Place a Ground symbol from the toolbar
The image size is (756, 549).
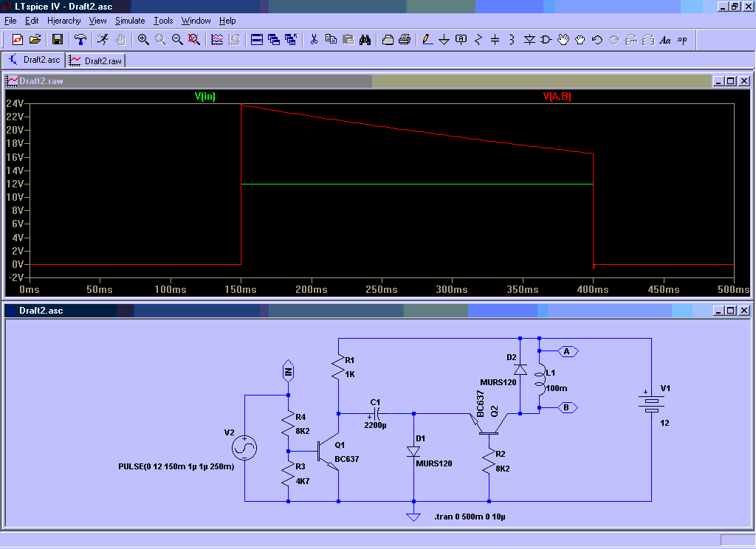tap(444, 40)
